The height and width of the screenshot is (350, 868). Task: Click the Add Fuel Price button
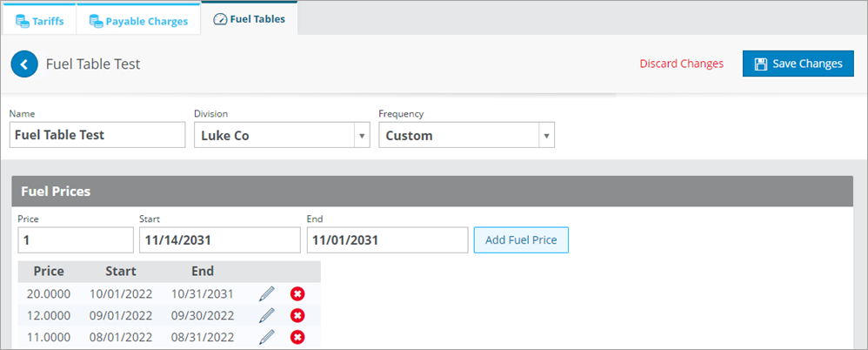coord(521,239)
